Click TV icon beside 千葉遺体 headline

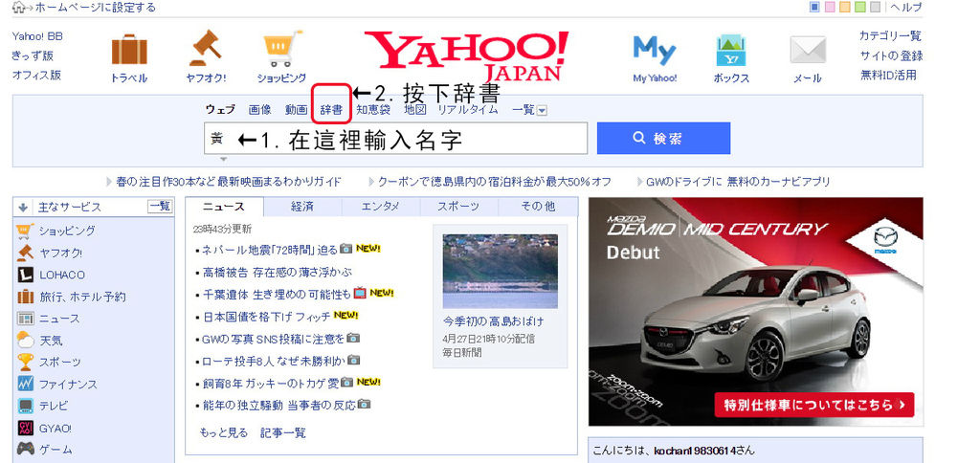coord(360,293)
